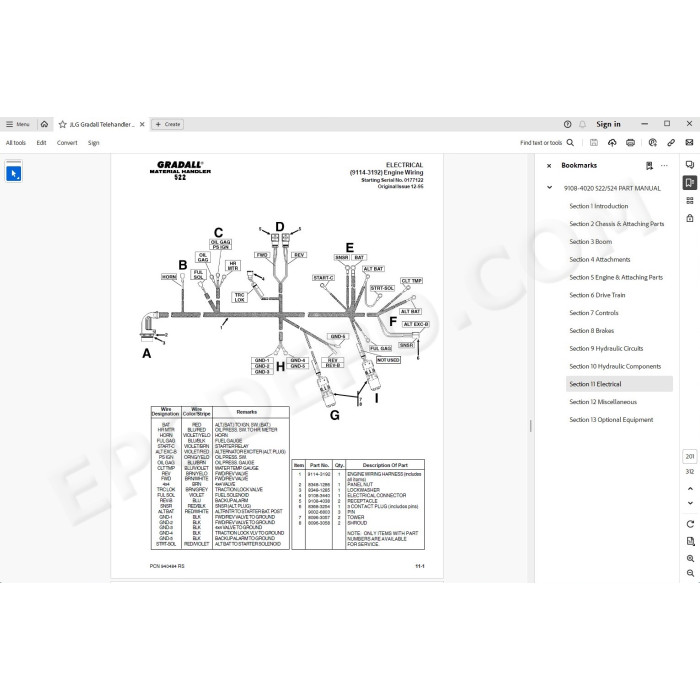Open the notifications bell

pyautogui.click(x=582, y=124)
